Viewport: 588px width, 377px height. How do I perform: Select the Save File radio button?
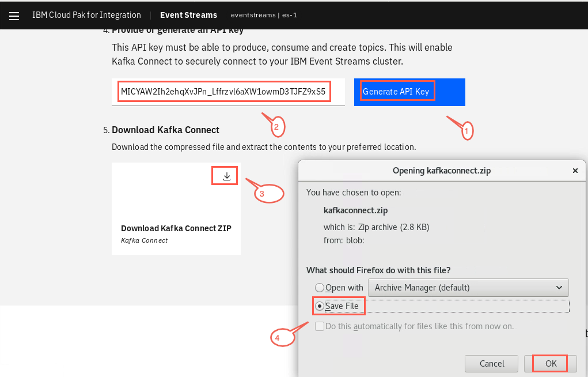click(x=320, y=306)
